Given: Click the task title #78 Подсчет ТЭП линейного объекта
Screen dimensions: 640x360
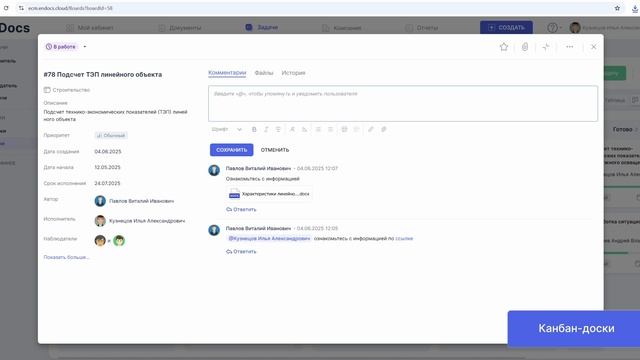Looking at the screenshot, I should pos(102,75).
